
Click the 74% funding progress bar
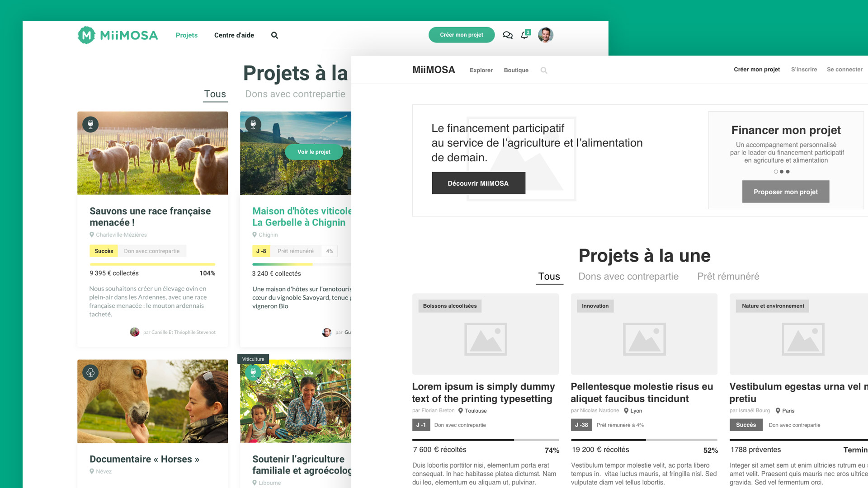(486, 440)
